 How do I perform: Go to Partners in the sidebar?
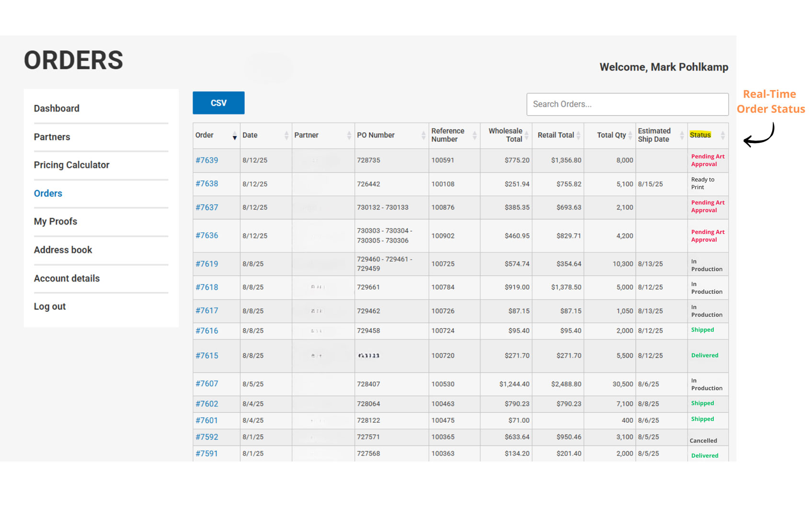tap(52, 137)
